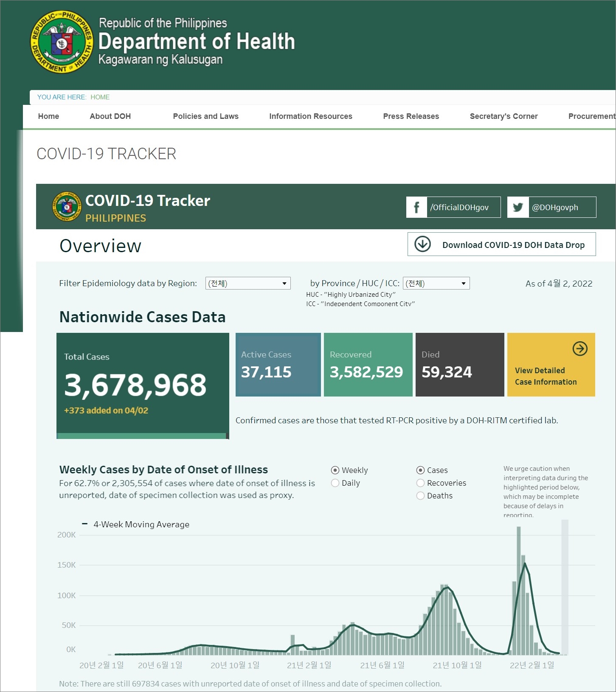Select the Deaths radio button
The width and height of the screenshot is (616, 692).
420,495
